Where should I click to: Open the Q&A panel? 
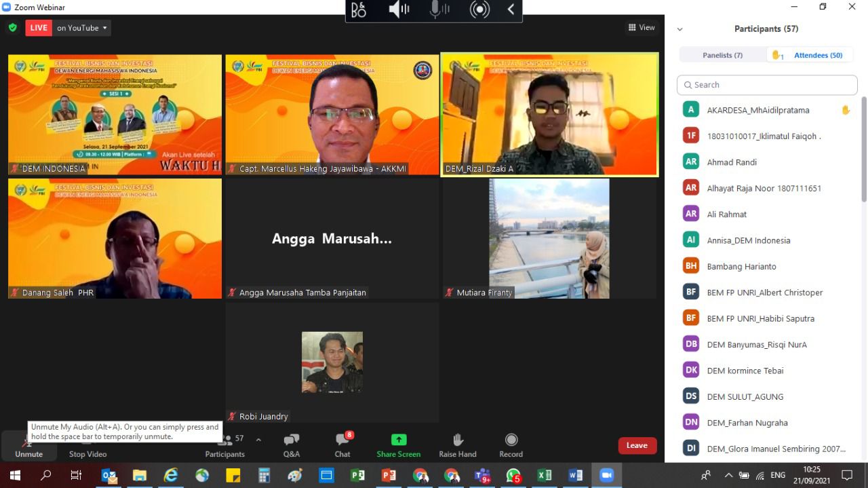(291, 445)
